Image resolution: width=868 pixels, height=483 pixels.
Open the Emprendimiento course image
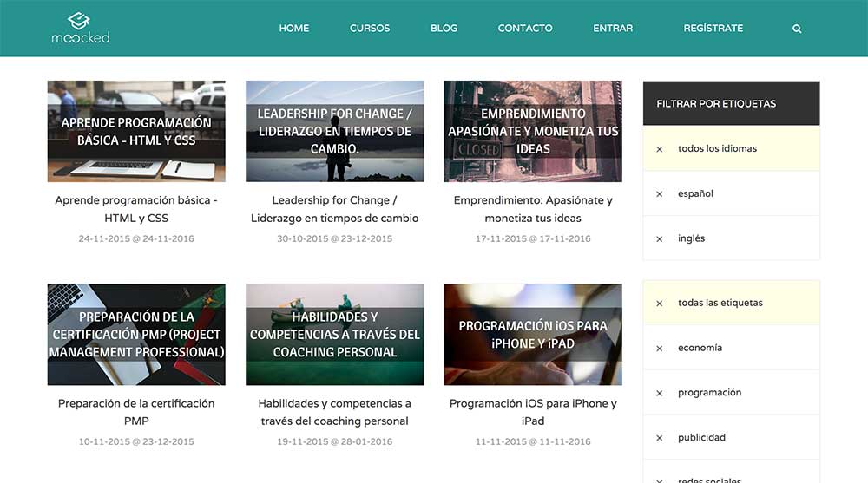click(533, 131)
